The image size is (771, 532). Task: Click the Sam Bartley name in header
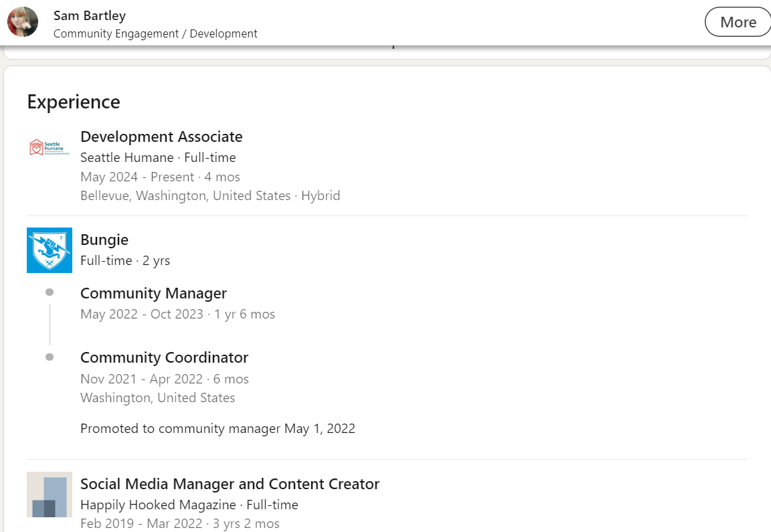tap(90, 16)
